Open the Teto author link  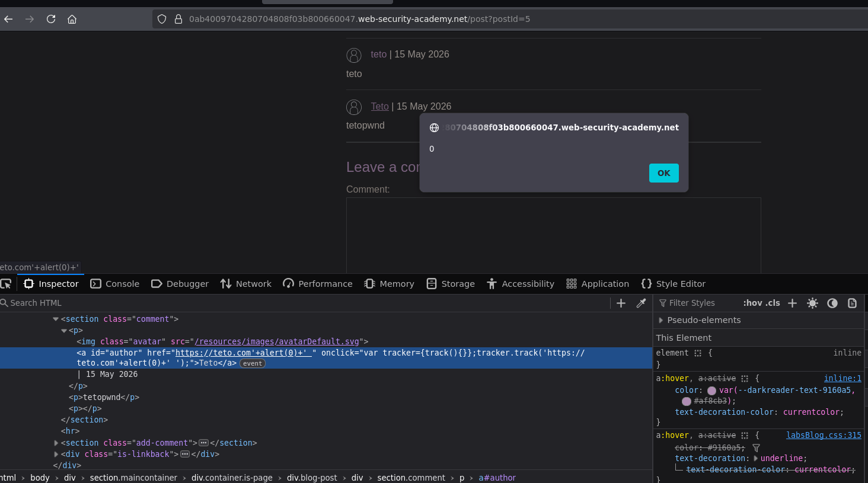[x=380, y=106]
